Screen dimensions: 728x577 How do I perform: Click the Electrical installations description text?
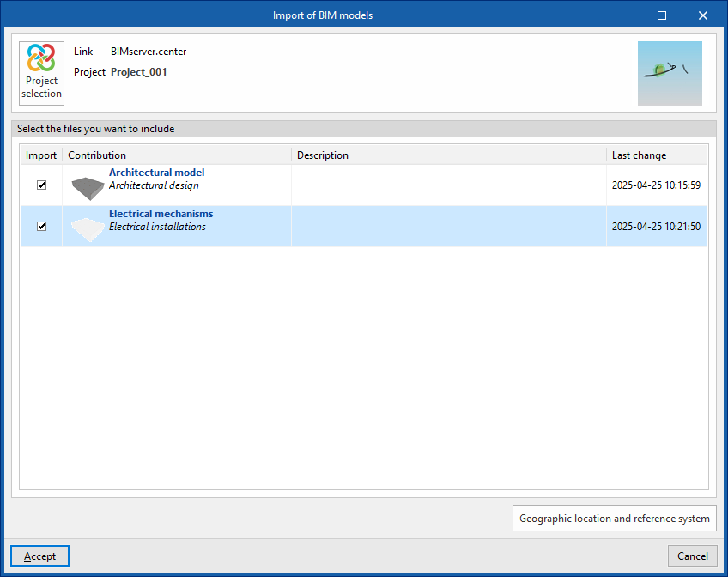coord(157,228)
